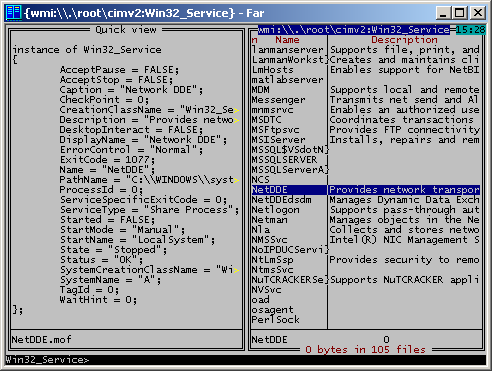Click the Description column header
The width and height of the screenshot is (492, 371).
[x=404, y=40]
